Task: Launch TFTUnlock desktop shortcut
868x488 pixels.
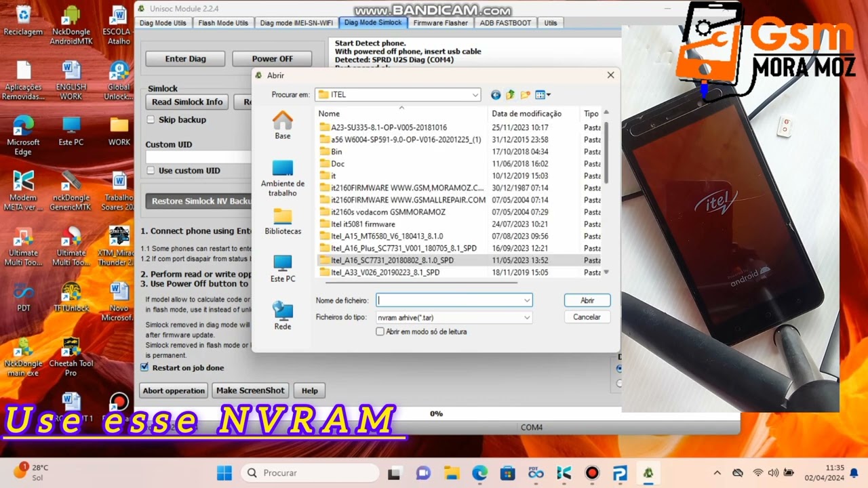Action: pos(71,297)
